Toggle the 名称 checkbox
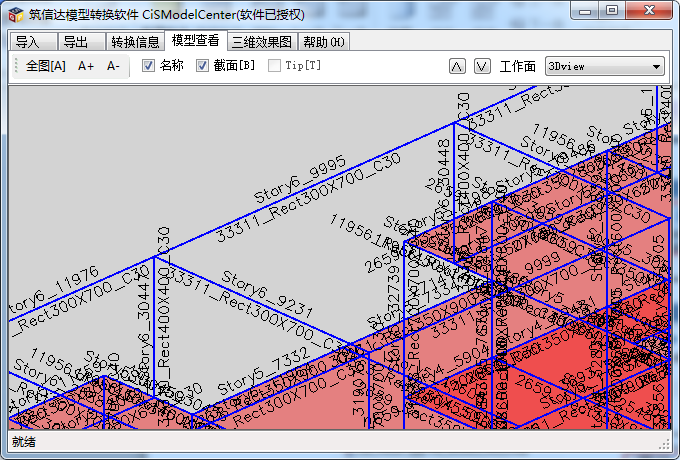 tap(148, 66)
